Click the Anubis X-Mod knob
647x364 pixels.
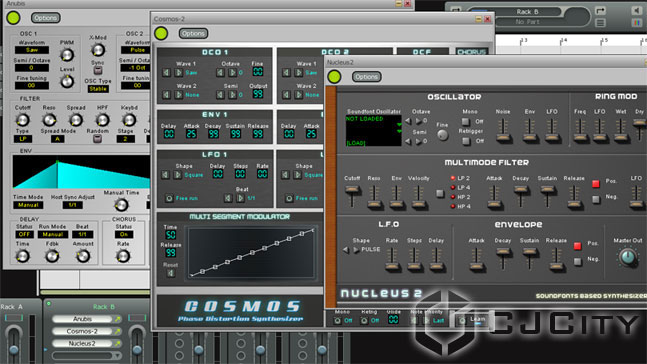[x=98, y=50]
